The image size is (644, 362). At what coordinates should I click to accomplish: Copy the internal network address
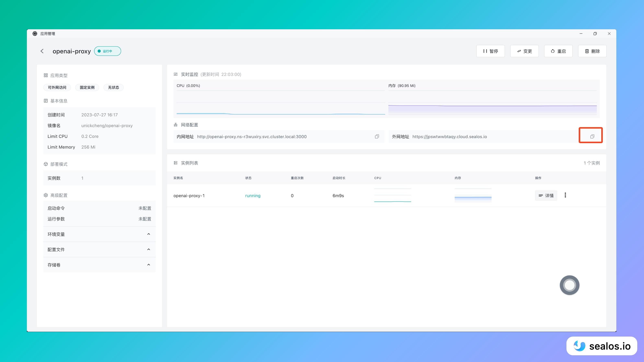pyautogui.click(x=377, y=136)
